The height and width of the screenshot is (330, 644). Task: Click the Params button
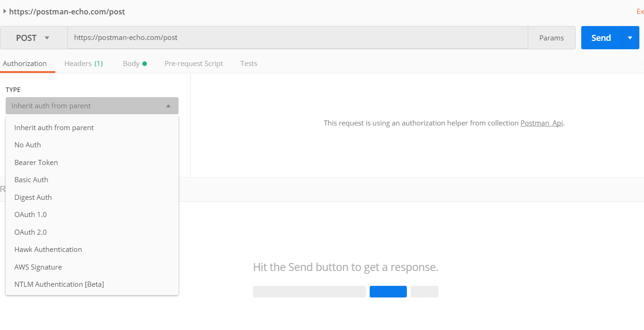coord(551,38)
